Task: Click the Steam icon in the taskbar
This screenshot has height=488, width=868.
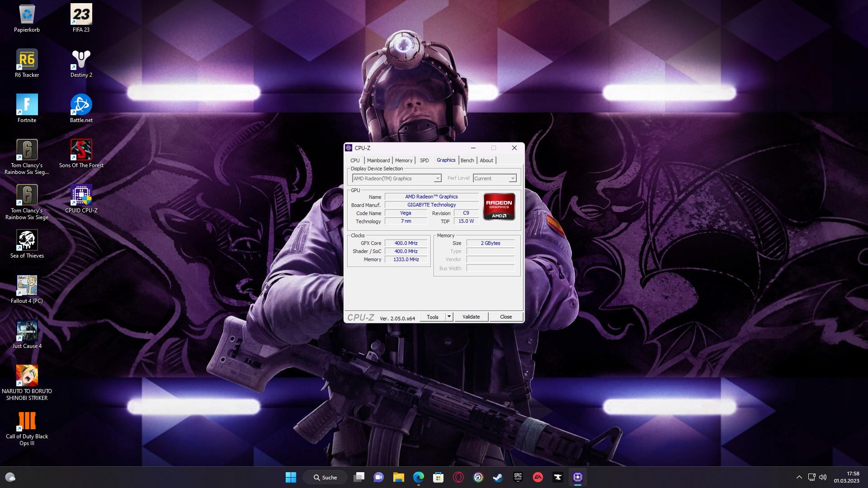Action: 498,477
